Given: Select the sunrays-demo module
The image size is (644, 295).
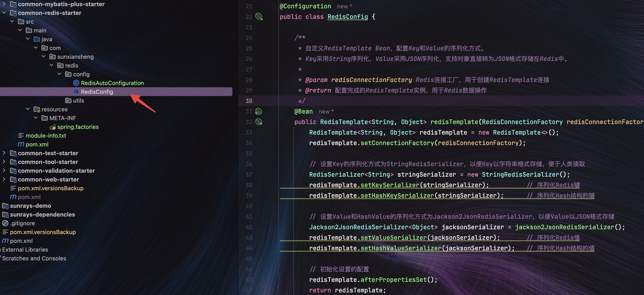Looking at the screenshot, I should pos(30,206).
